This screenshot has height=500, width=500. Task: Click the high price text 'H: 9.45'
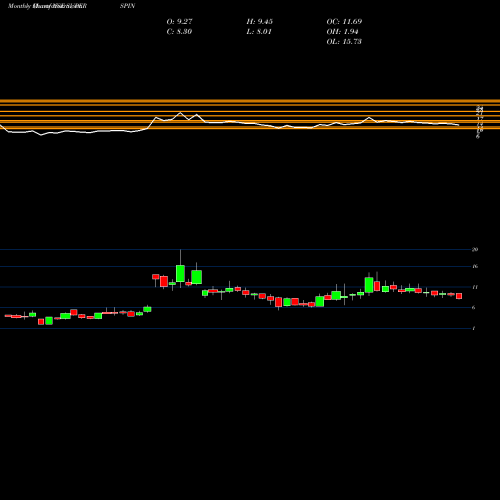[x=260, y=22]
